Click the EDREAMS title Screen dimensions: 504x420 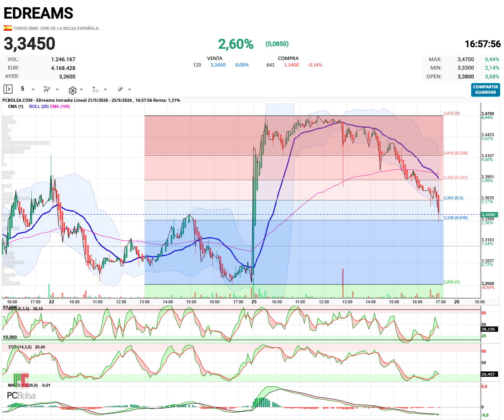tap(38, 13)
